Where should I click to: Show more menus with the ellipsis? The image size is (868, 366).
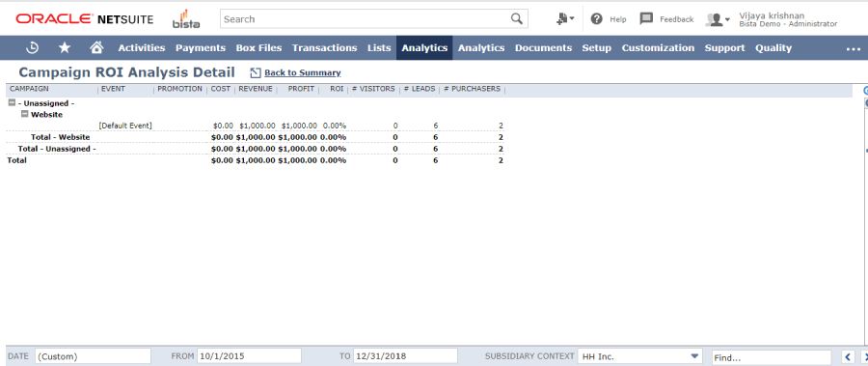(854, 49)
